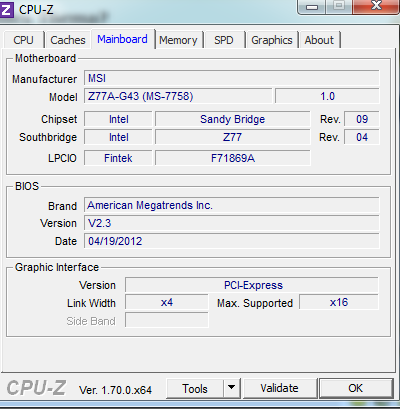Go to the Memory tab
The height and width of the screenshot is (409, 400).
coord(178,40)
